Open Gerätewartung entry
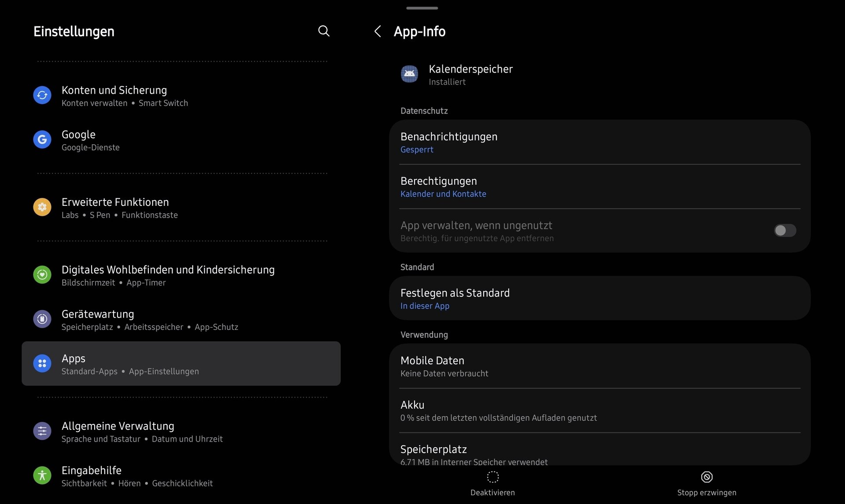Viewport: 845px width, 504px height. point(181,320)
